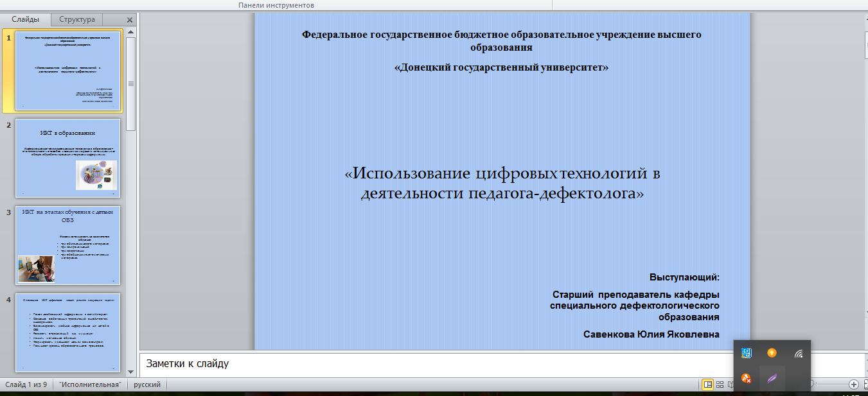
Task: Click the blue translator tray icon
Action: tap(747, 353)
